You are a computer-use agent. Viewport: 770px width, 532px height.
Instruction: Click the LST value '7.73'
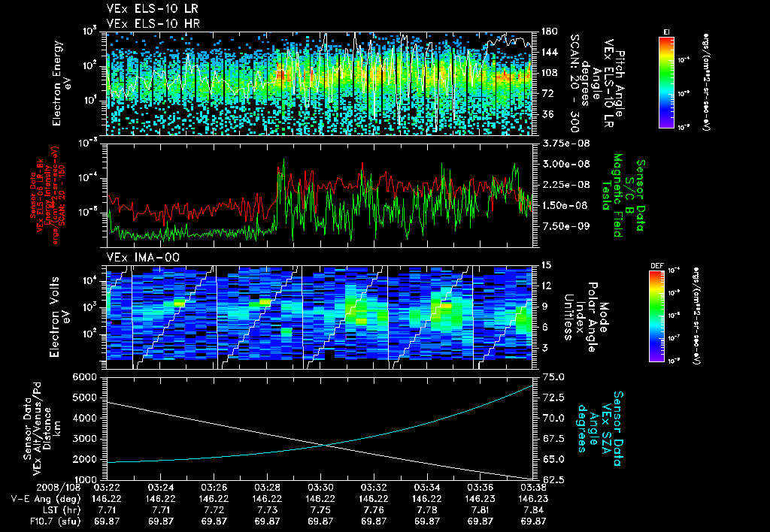[267, 510]
